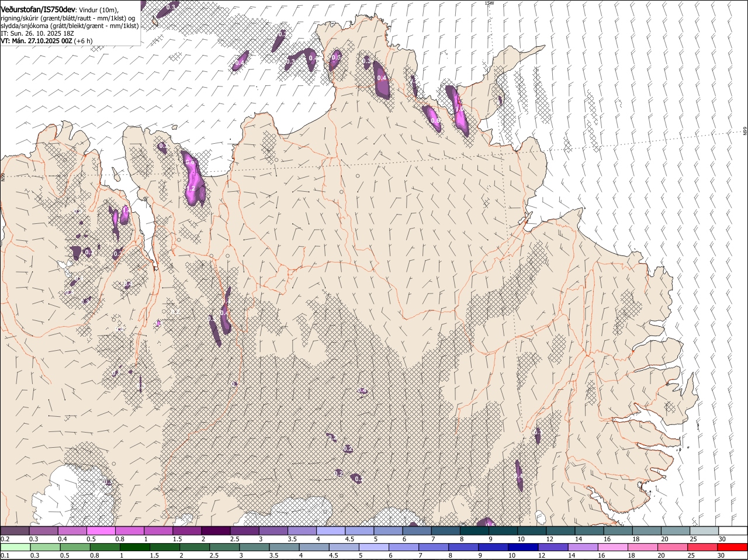Click the Veðurstofan/IS750dev title text
This screenshot has width=748, height=560.
pos(38,10)
